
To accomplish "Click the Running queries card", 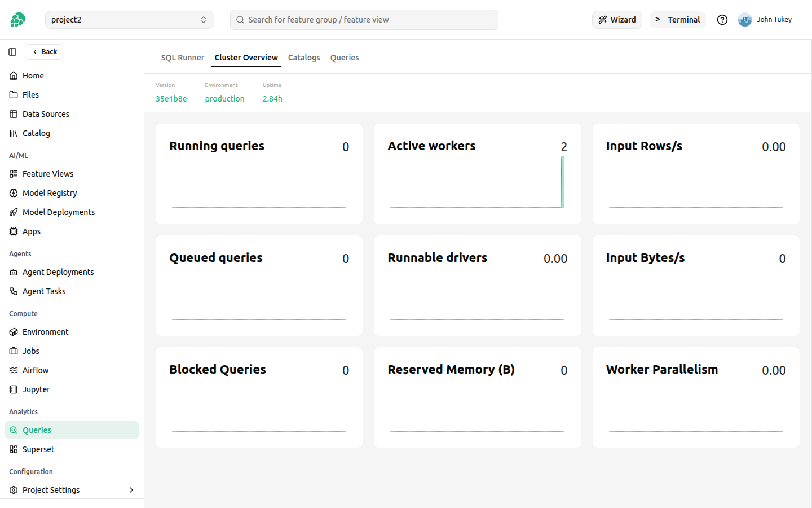I will (x=259, y=174).
